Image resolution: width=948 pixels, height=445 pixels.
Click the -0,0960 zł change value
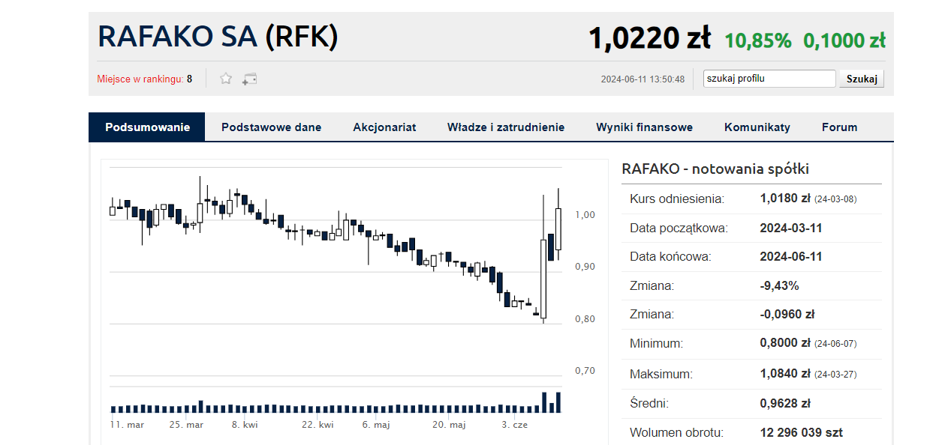(787, 314)
